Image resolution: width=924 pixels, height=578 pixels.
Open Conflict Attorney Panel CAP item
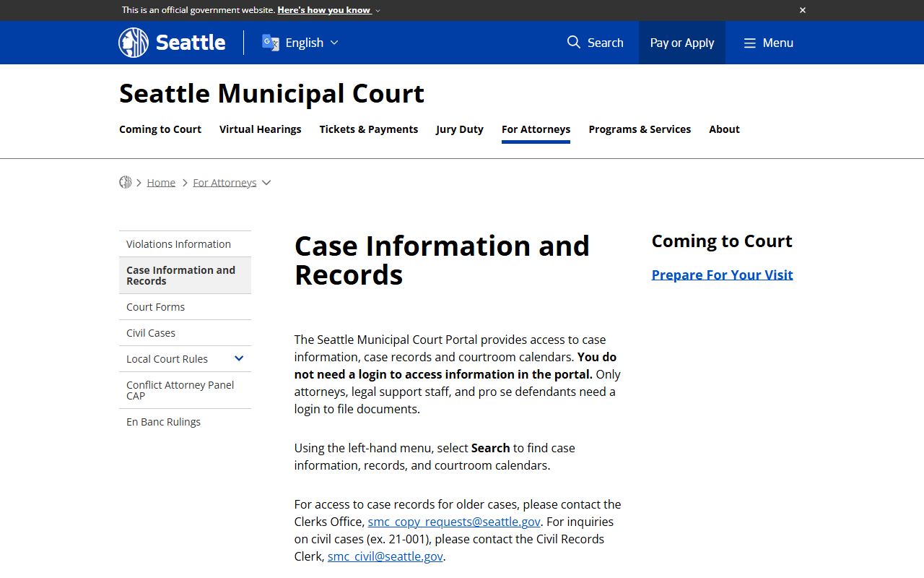(185, 390)
